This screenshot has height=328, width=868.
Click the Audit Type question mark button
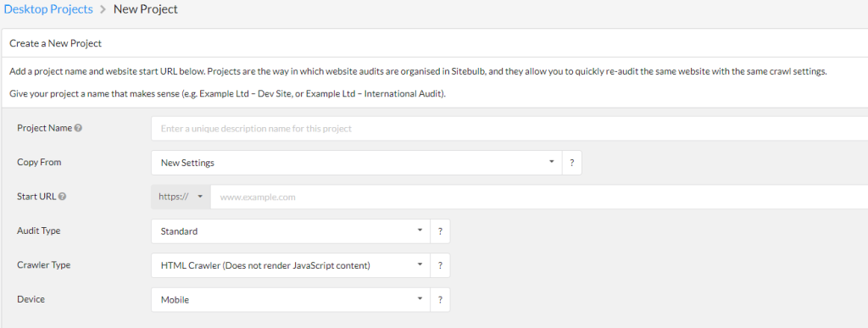pyautogui.click(x=440, y=231)
